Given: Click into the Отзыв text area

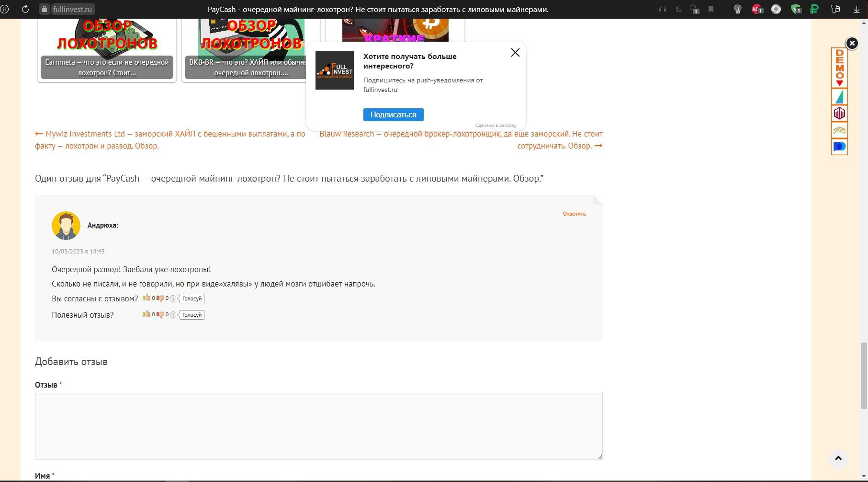Looking at the screenshot, I should click(319, 426).
